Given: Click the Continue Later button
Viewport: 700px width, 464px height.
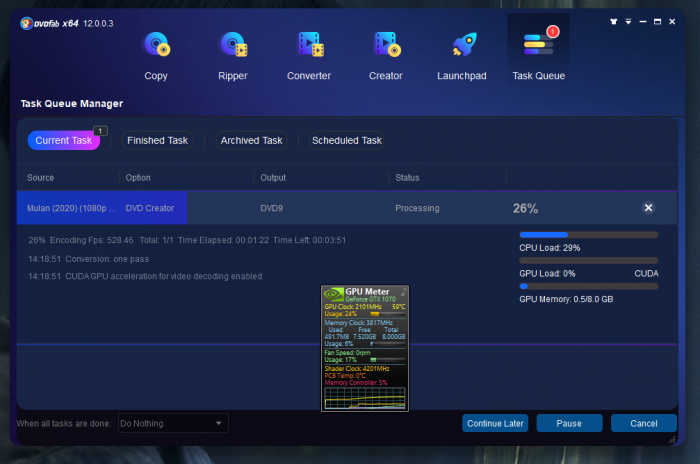Looking at the screenshot, I should pyautogui.click(x=495, y=423).
